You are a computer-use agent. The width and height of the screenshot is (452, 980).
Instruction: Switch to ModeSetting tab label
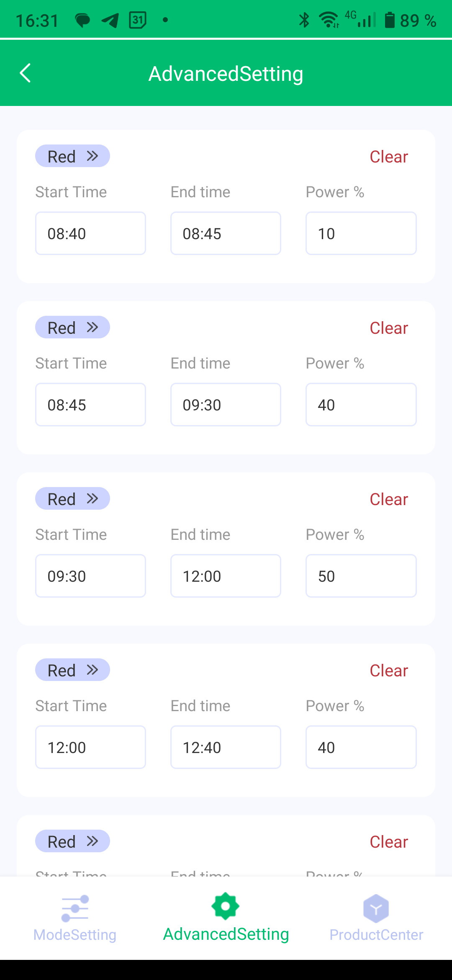[x=75, y=935]
